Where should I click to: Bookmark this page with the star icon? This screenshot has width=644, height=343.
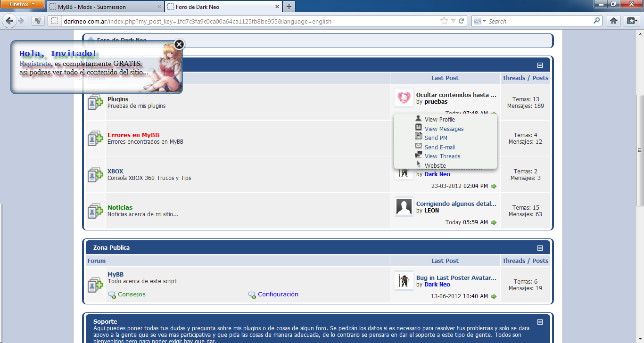pos(444,21)
